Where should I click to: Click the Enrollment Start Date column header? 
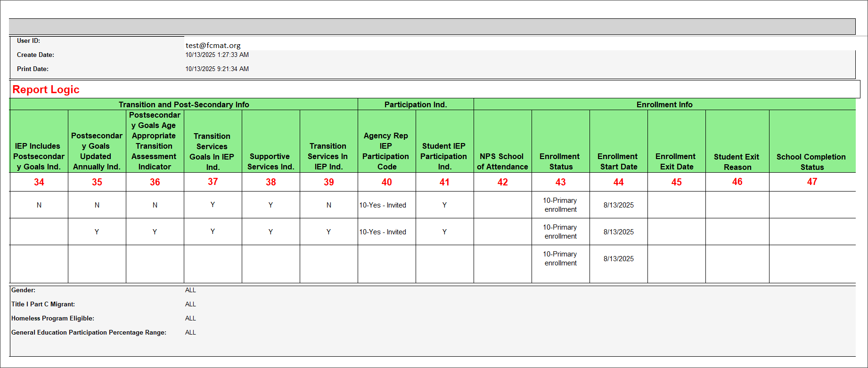point(618,161)
